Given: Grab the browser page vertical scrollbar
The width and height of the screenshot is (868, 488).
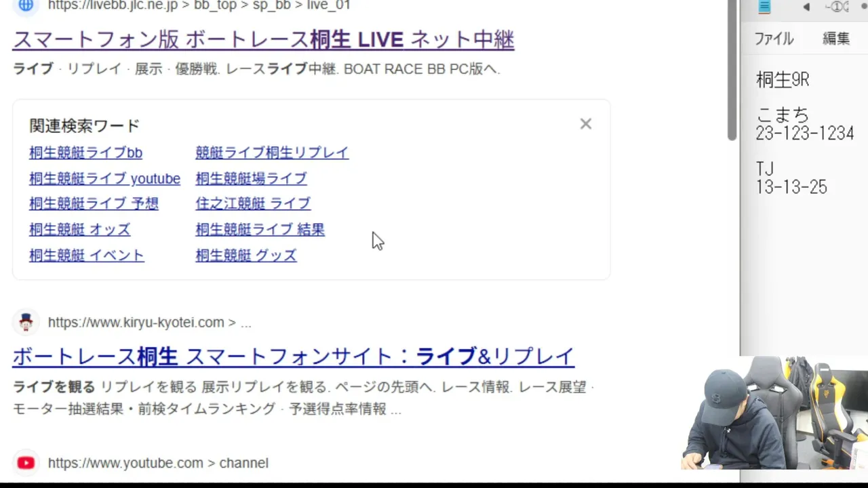Looking at the screenshot, I should click(732, 70).
